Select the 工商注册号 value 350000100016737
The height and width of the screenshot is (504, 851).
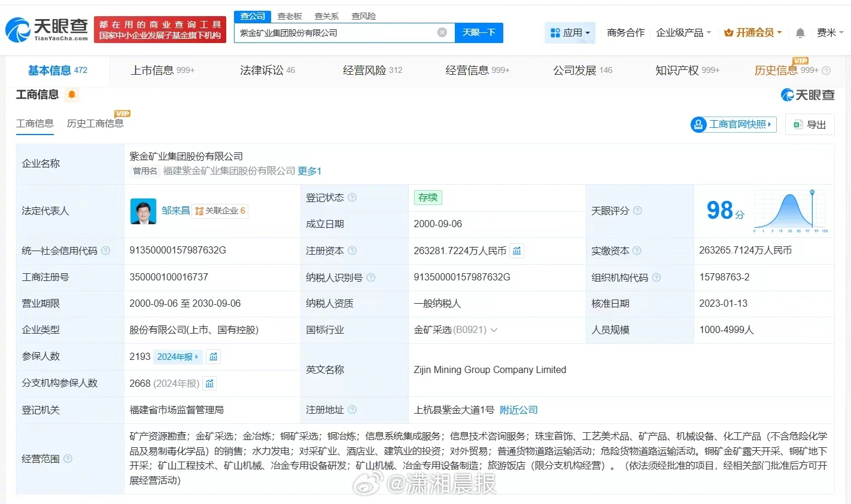click(x=169, y=277)
